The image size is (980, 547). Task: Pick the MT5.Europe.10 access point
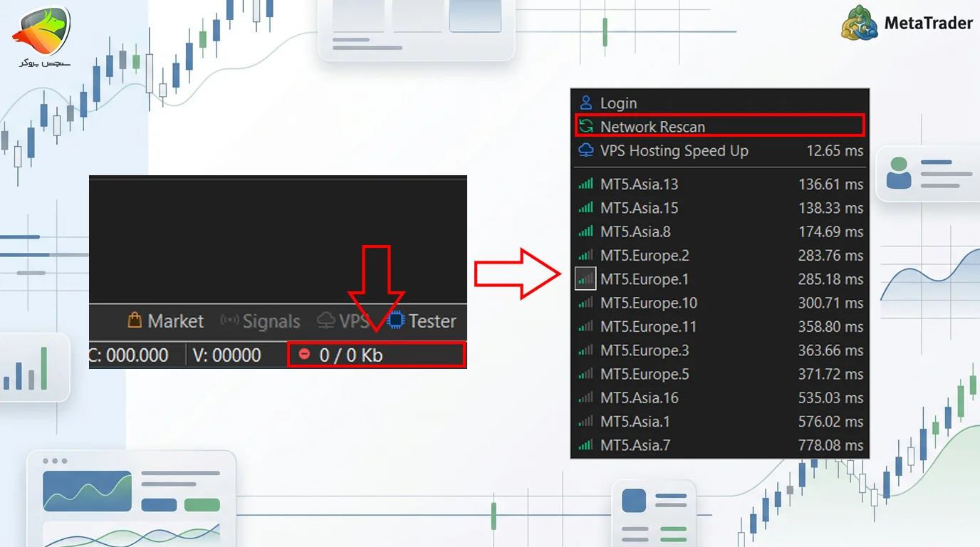click(x=719, y=303)
